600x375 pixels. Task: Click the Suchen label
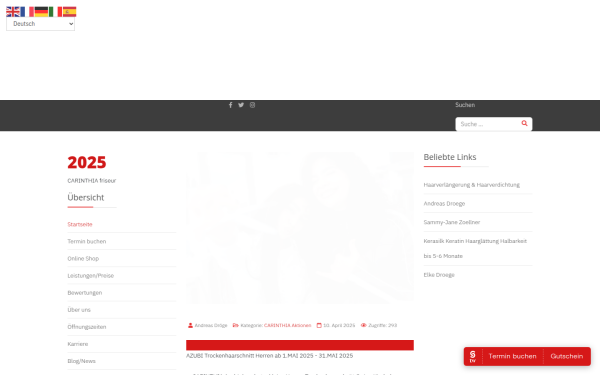pyautogui.click(x=465, y=105)
